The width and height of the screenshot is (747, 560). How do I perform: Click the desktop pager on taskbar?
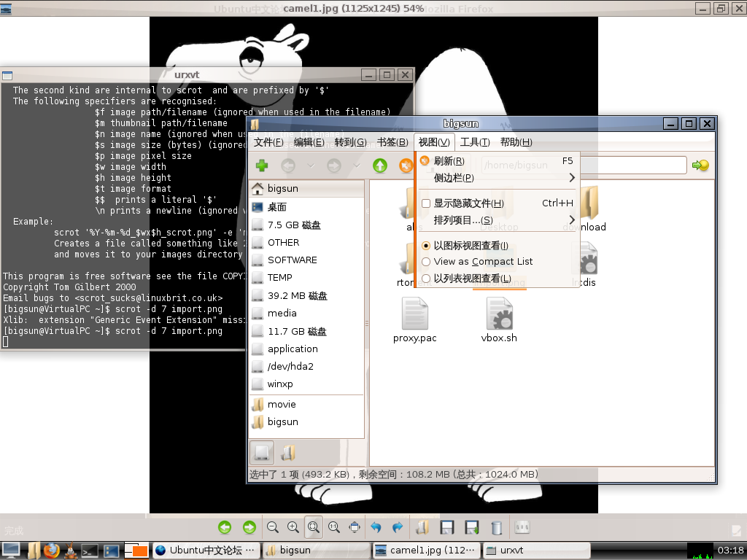[136, 551]
